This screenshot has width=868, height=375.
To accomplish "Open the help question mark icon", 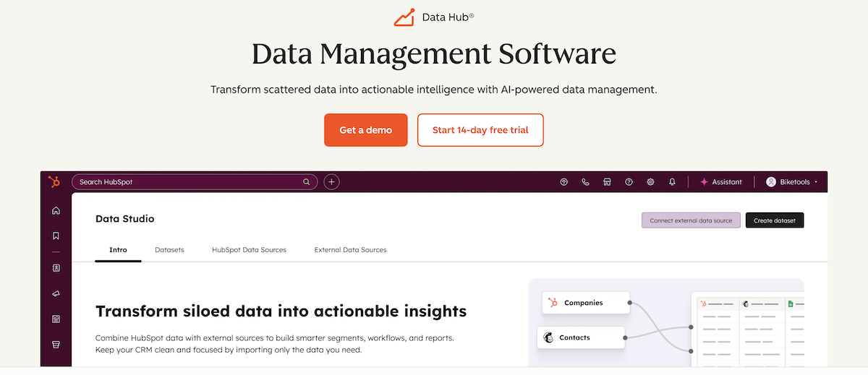I will pos(629,182).
